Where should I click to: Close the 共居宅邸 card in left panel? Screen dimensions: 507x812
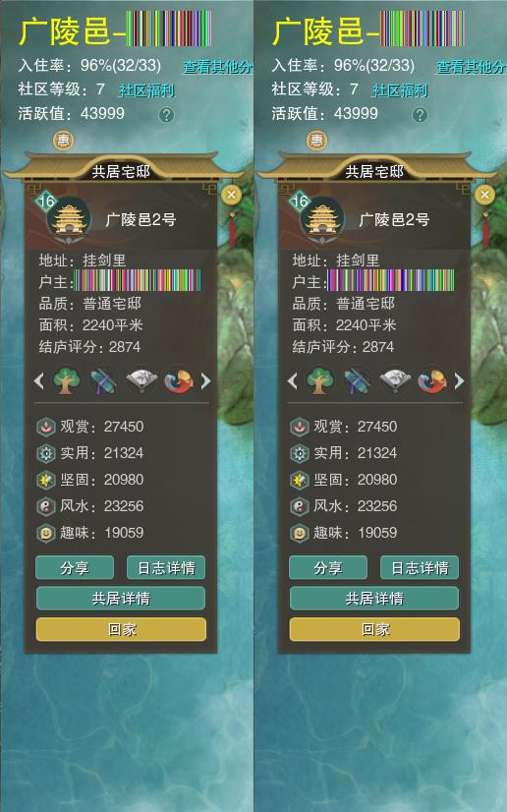click(x=231, y=195)
